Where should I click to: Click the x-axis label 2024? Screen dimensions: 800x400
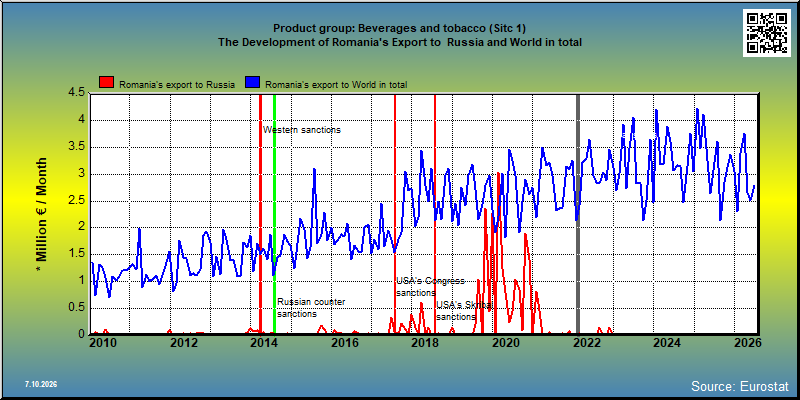[x=666, y=342]
